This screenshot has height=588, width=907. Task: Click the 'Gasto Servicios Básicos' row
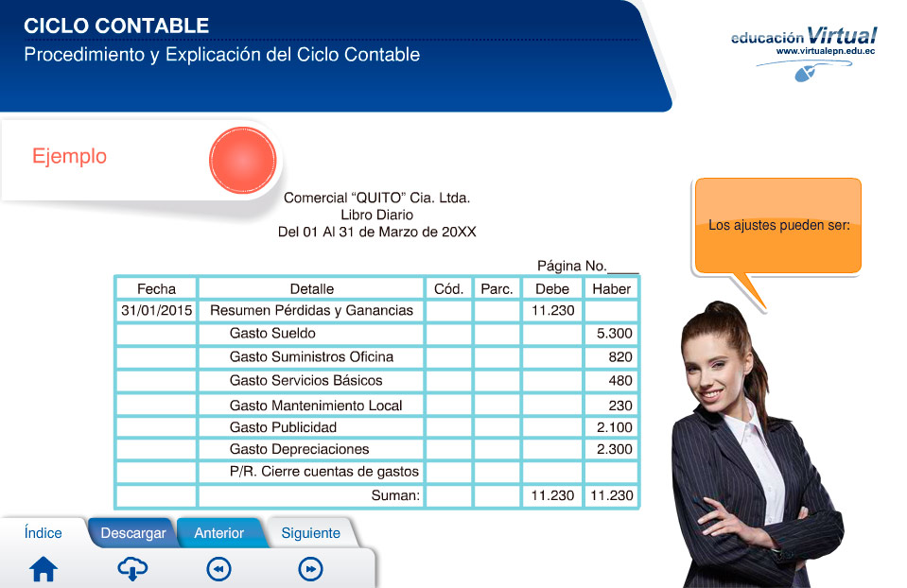377,380
